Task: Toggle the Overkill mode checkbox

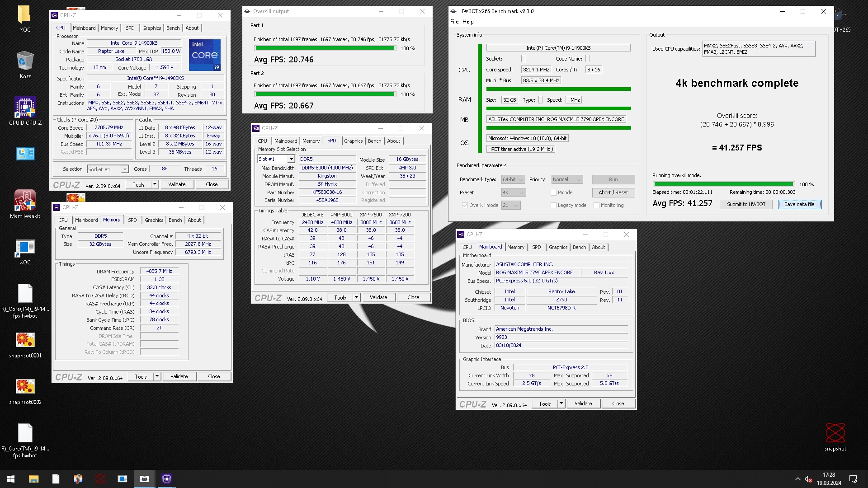Action: pyautogui.click(x=464, y=205)
